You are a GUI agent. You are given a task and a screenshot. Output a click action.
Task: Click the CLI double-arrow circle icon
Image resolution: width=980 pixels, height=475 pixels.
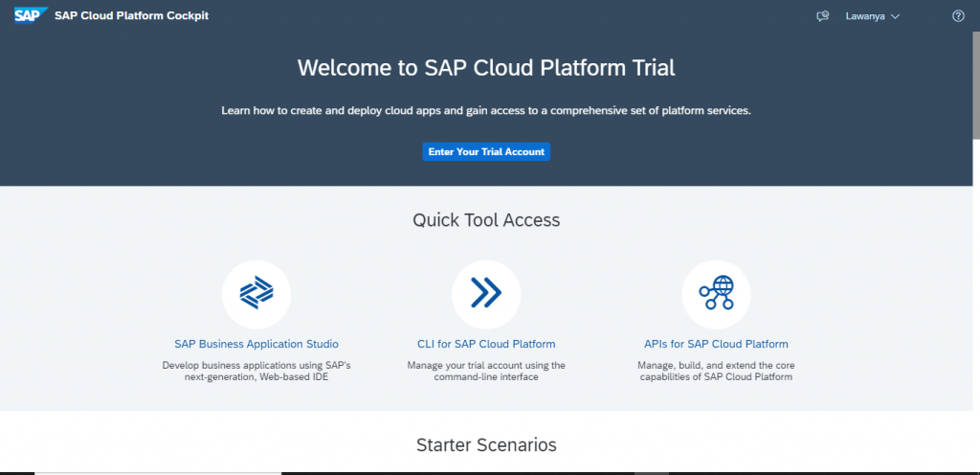point(486,294)
